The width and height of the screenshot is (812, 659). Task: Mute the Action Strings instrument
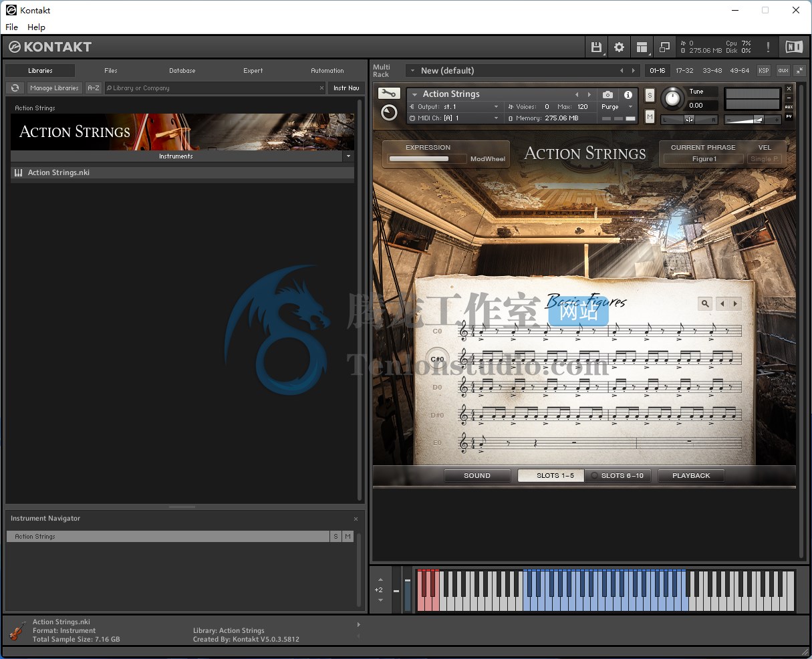[x=650, y=116]
